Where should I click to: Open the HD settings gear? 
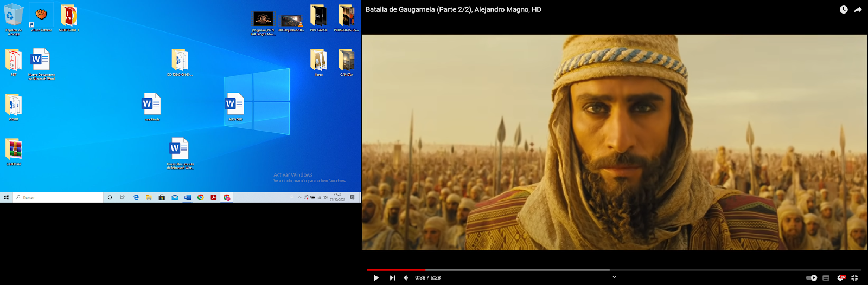[841, 278]
